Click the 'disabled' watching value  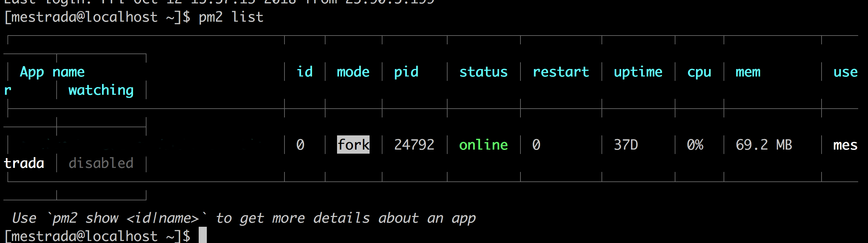101,163
